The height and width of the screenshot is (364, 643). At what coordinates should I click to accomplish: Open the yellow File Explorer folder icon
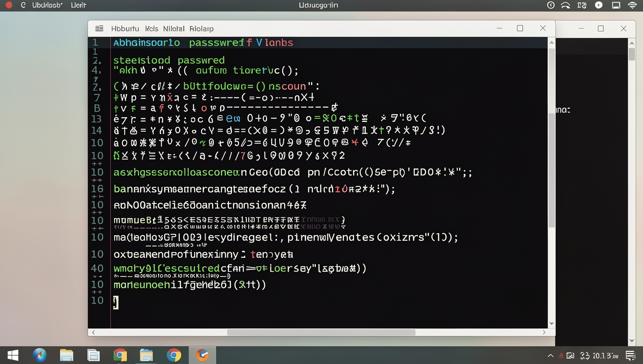click(66, 356)
